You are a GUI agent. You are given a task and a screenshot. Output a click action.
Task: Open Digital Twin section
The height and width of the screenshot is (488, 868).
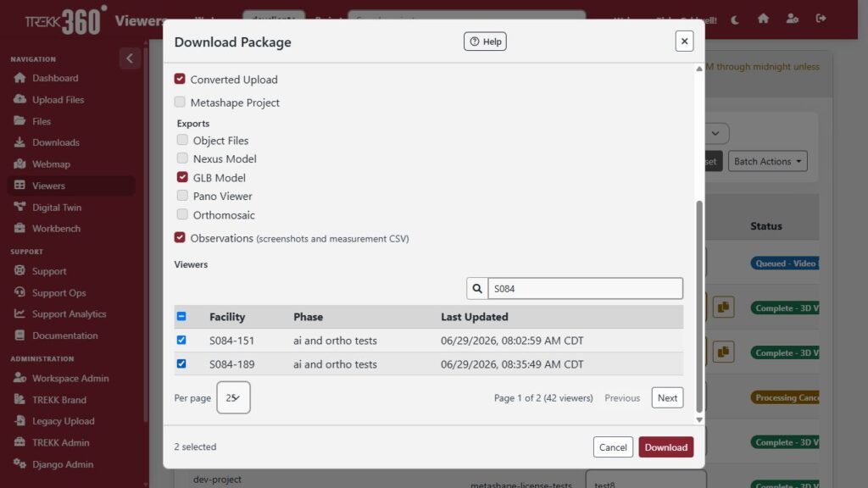(57, 208)
